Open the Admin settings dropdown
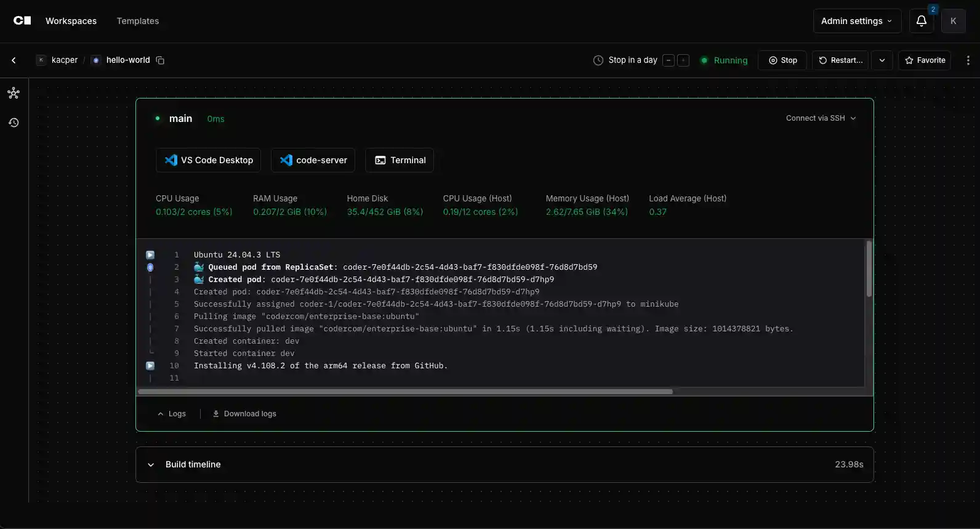The width and height of the screenshot is (980, 529). (856, 21)
